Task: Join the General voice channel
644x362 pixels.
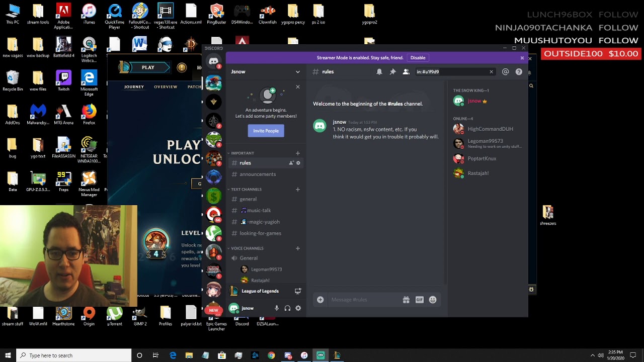Action: click(x=266, y=258)
